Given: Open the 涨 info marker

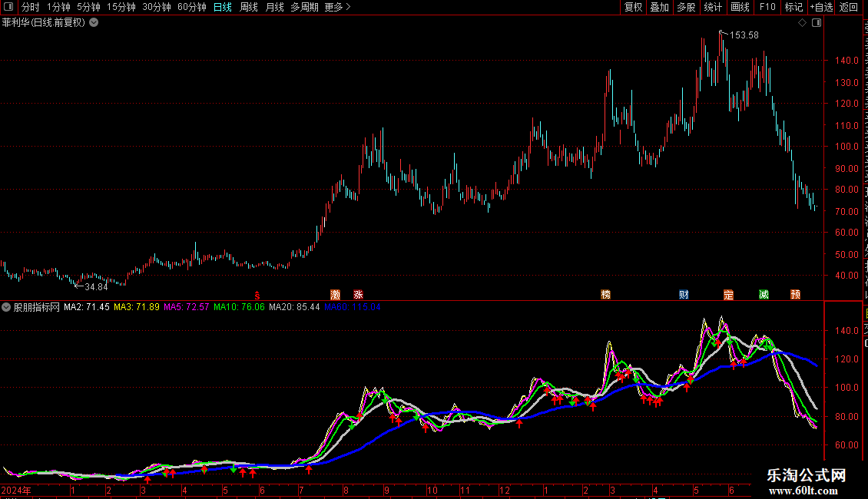Looking at the screenshot, I should (358, 295).
